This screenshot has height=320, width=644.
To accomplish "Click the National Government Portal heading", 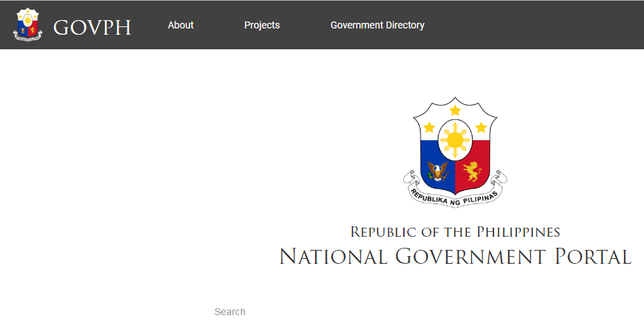I will click(455, 256).
